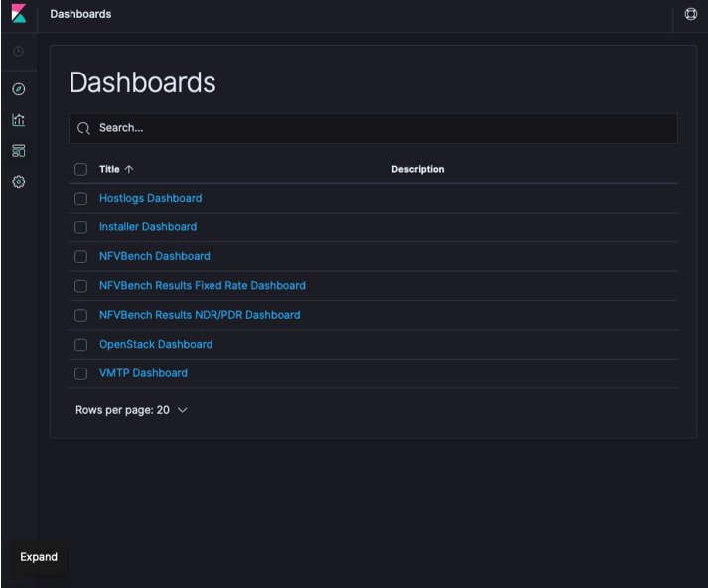708x588 pixels.
Task: Click the Description column header
Action: [418, 169]
